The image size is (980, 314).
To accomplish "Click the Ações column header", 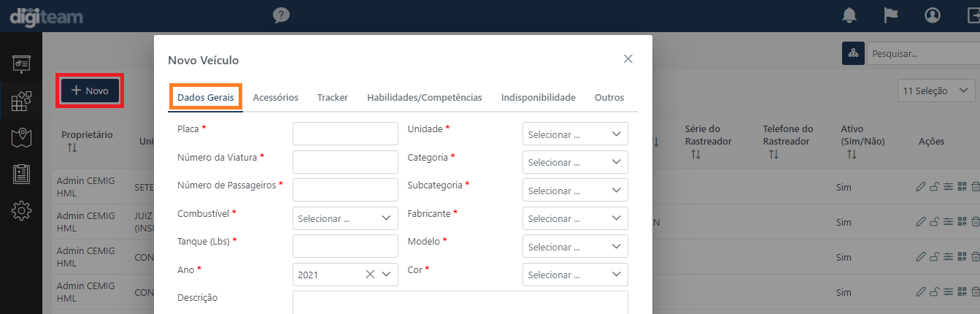I will point(931,142).
